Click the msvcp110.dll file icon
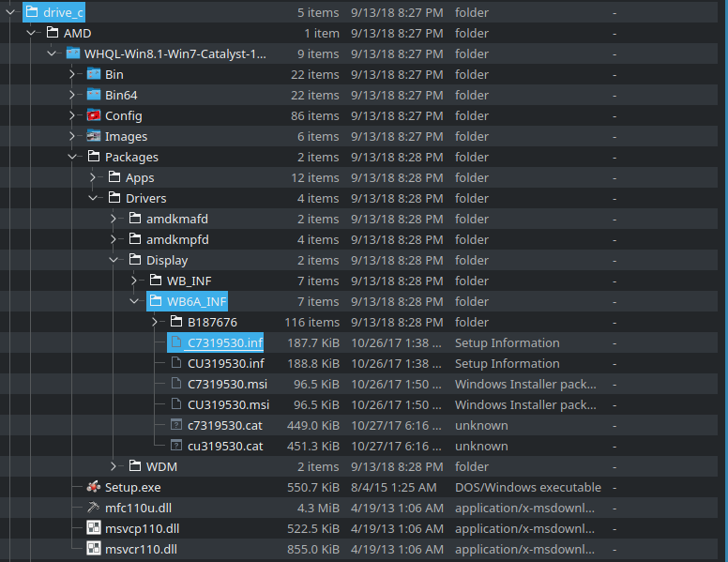 (x=94, y=528)
